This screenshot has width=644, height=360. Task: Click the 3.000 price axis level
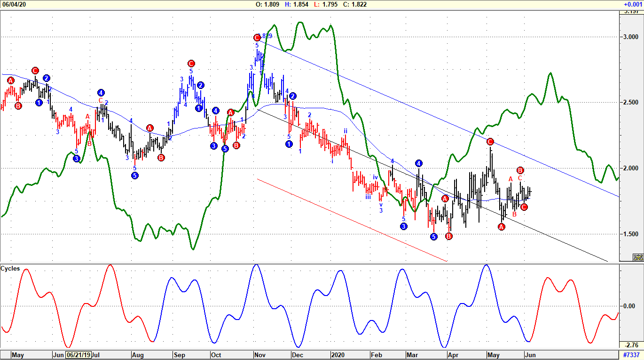tap(631, 37)
